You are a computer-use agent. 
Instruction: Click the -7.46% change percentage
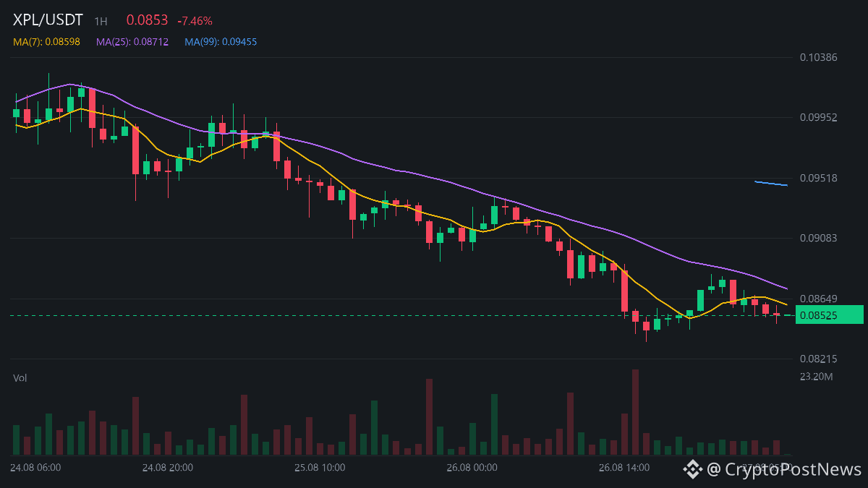point(195,21)
